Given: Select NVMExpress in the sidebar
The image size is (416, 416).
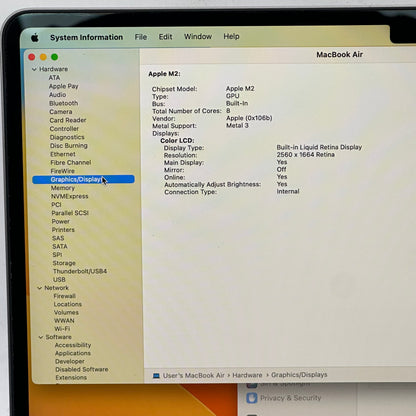Looking at the screenshot, I should tap(70, 196).
